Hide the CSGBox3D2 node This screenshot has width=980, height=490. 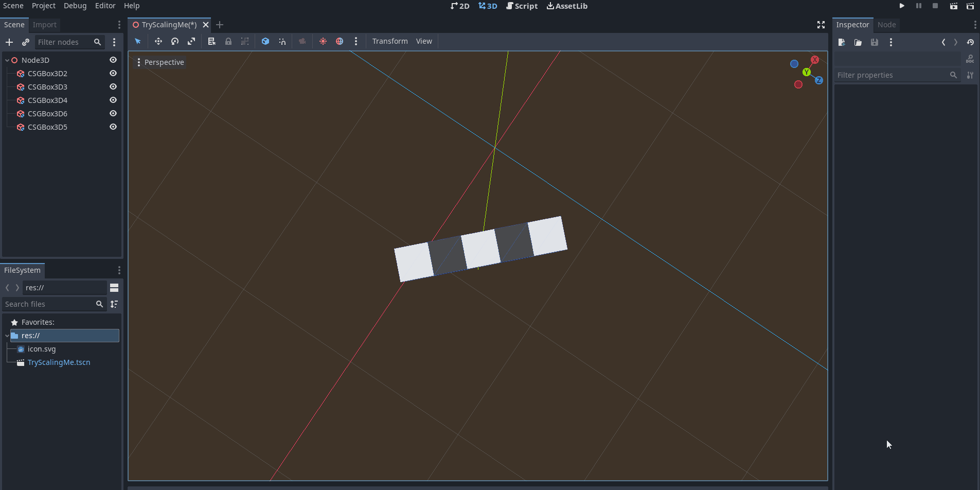coord(113,74)
